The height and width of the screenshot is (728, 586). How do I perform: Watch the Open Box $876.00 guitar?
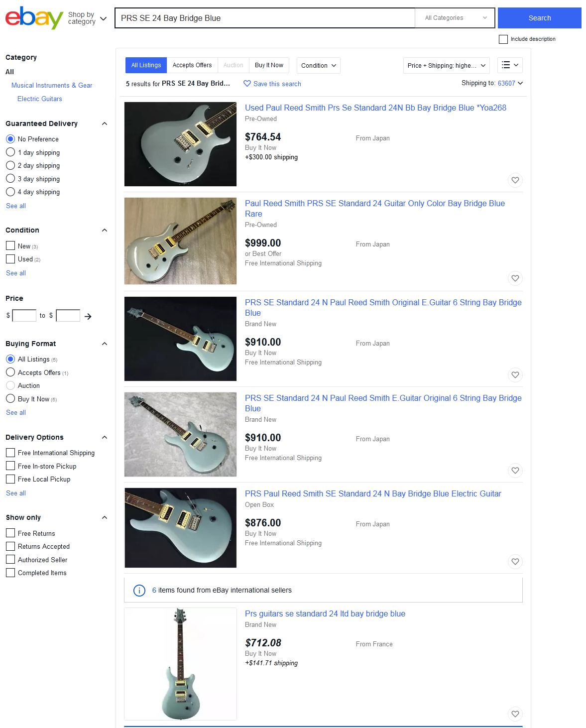point(515,562)
